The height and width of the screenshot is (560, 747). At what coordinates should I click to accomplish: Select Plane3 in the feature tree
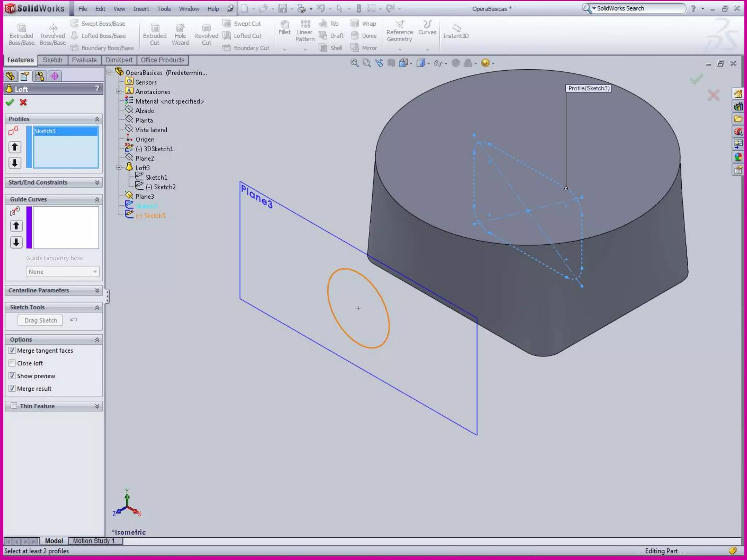point(144,197)
